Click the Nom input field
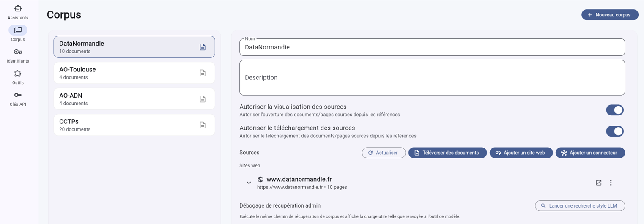Image resolution: width=644 pixels, height=224 pixels. point(432,47)
